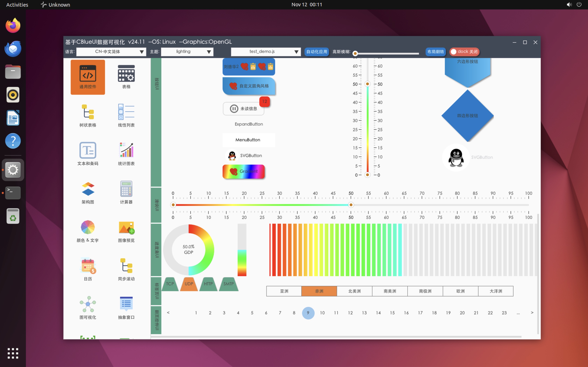
Task: Expand the test_demo.js script dropdown
Action: 266,52
